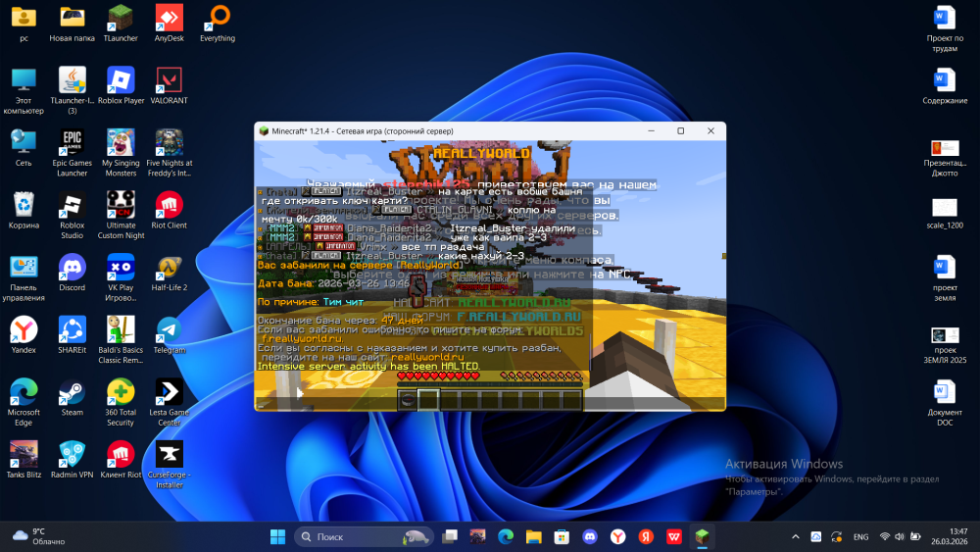Open the SHAREit desktop icon
Screen dimensions: 980x552
[x=72, y=335]
